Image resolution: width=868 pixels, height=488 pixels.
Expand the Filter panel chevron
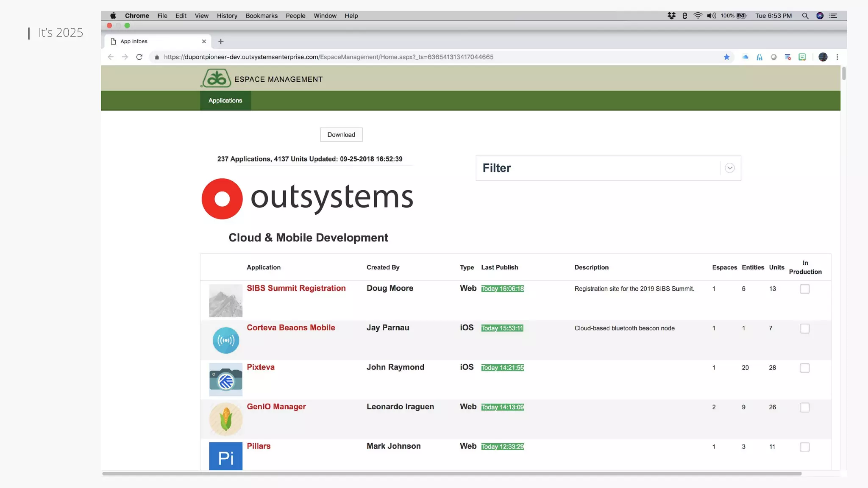[729, 168]
